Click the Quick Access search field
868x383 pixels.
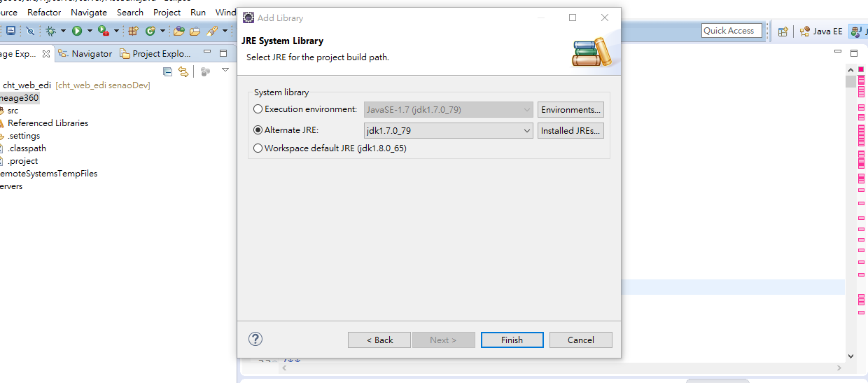click(731, 31)
